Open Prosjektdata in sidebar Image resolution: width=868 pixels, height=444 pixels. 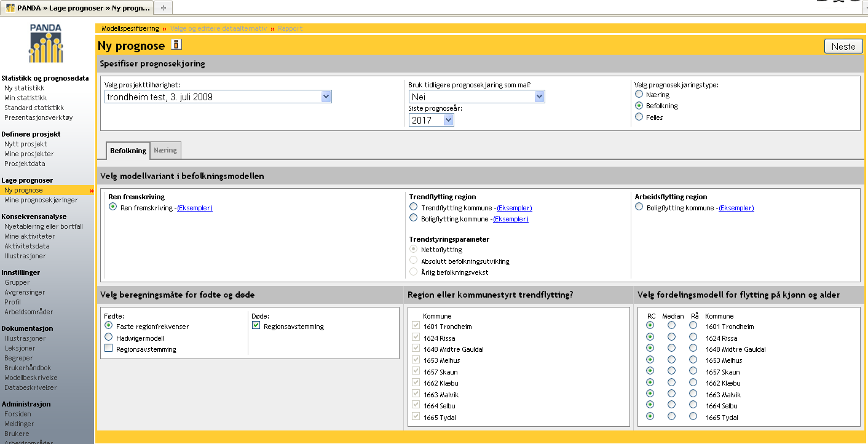(x=25, y=164)
